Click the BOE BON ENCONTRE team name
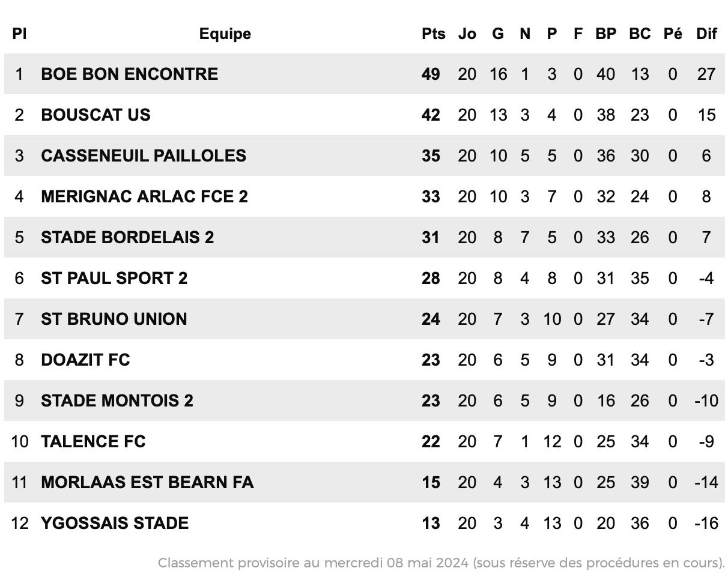This screenshot has width=728, height=580. point(129,74)
